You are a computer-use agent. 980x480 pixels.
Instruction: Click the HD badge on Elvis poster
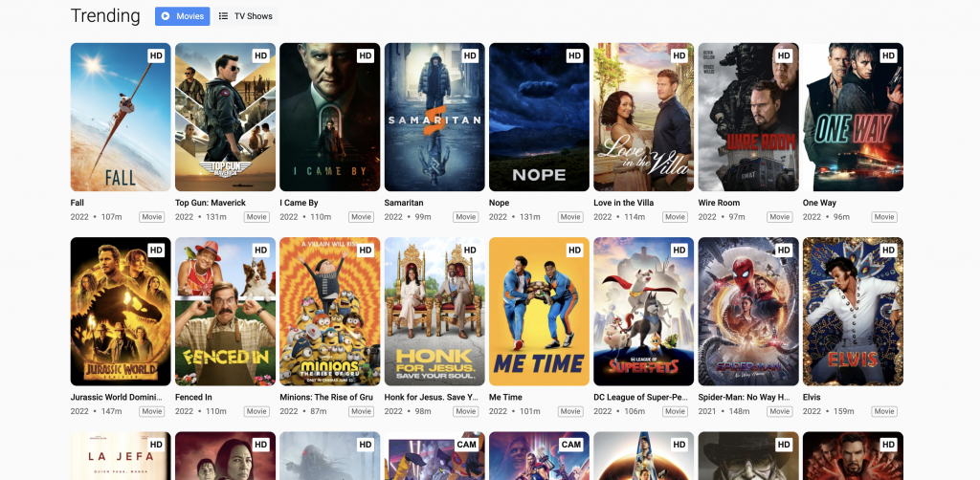click(x=888, y=251)
